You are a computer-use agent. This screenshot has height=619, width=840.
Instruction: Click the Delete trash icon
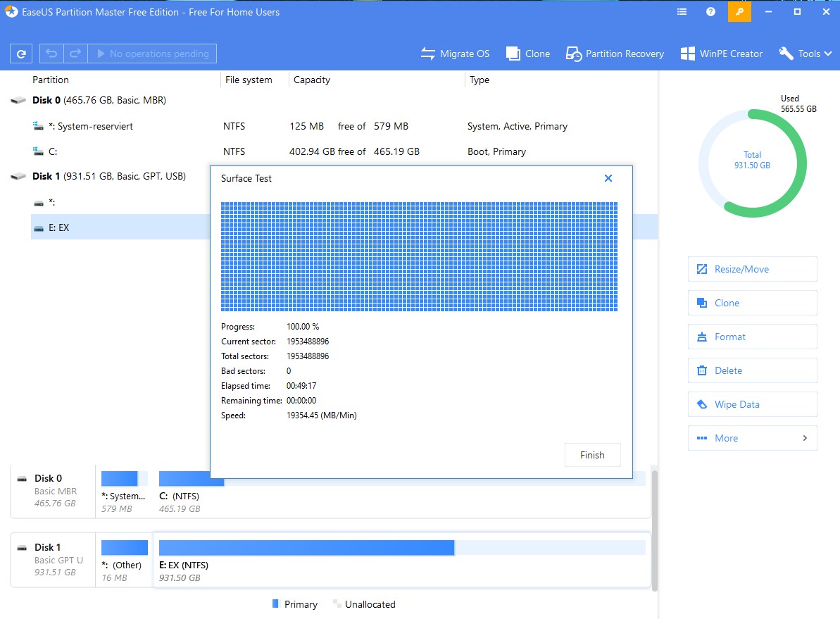click(x=702, y=370)
